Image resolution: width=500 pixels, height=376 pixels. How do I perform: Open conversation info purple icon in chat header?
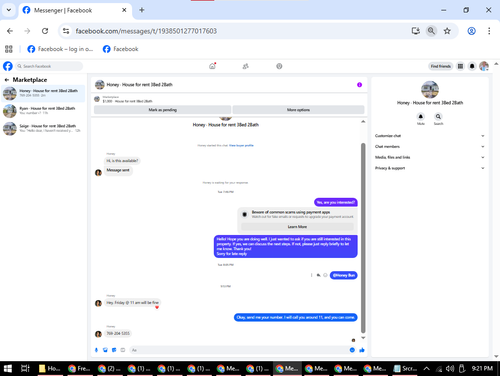[359, 85]
